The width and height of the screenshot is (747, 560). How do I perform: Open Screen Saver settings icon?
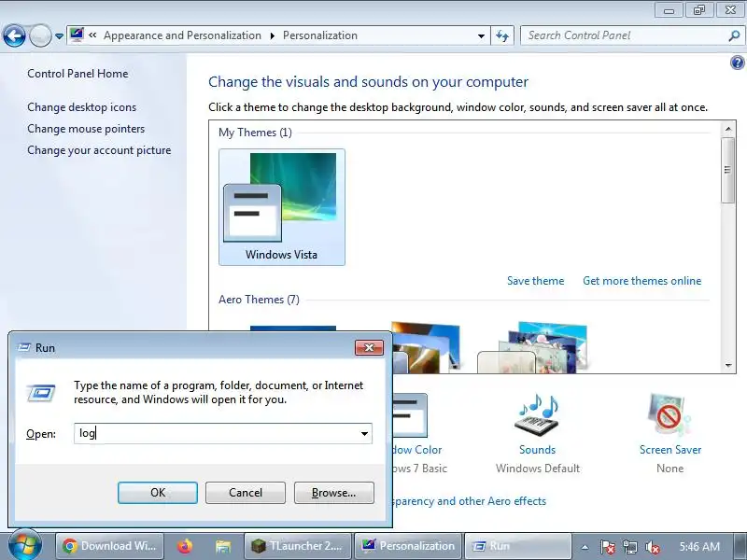pos(669,414)
